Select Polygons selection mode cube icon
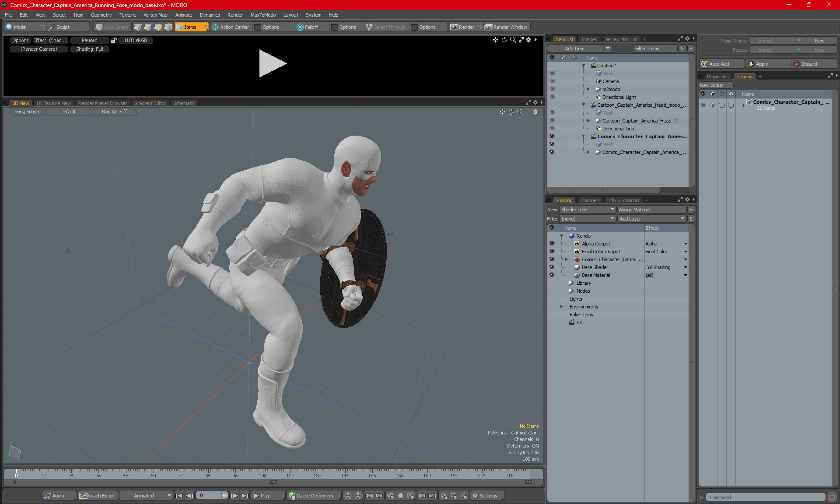This screenshot has height=504, width=840. [x=158, y=27]
